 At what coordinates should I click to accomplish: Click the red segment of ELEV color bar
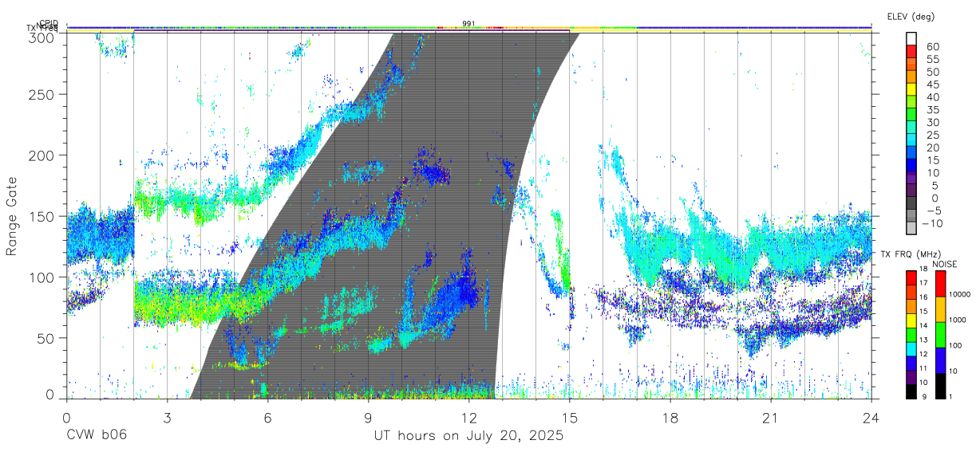pyautogui.click(x=911, y=51)
